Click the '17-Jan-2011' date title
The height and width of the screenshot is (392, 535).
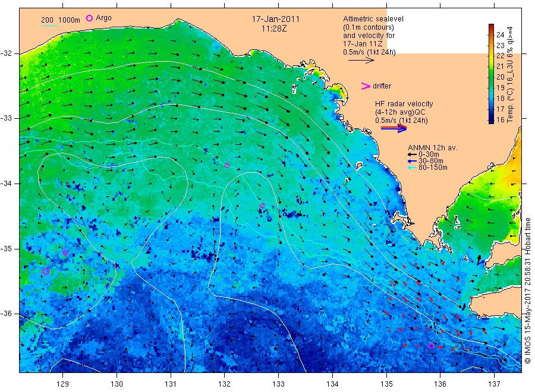276,19
